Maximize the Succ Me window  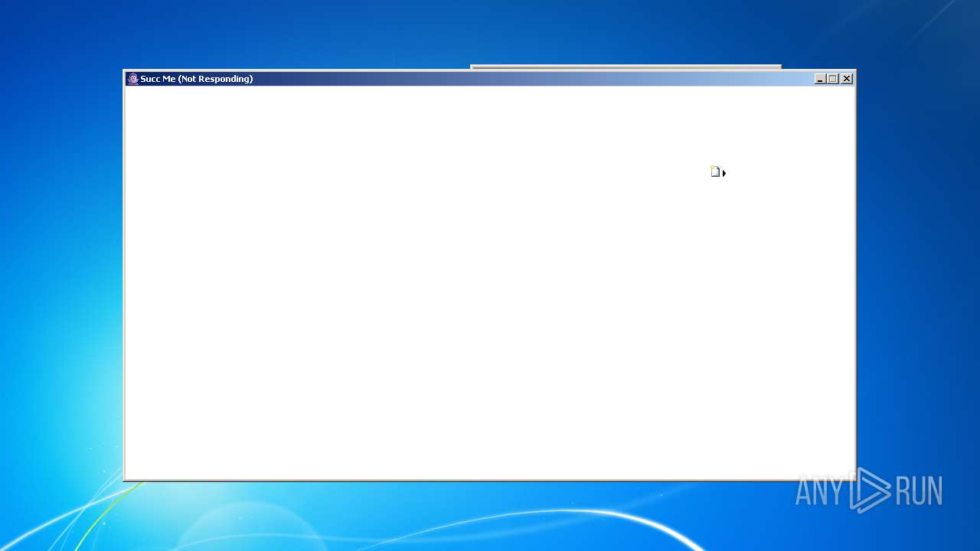[833, 79]
